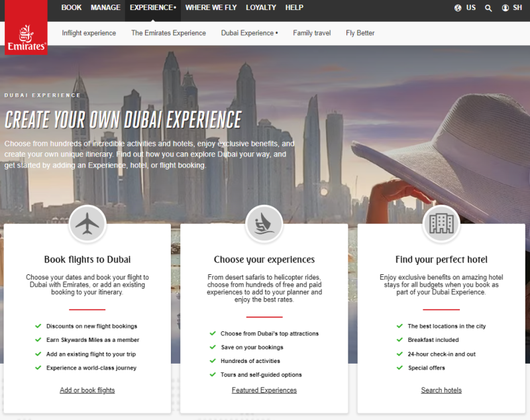Screen dimensions: 530x420
Task: Open the MANAGE menu
Action: click(x=105, y=7)
